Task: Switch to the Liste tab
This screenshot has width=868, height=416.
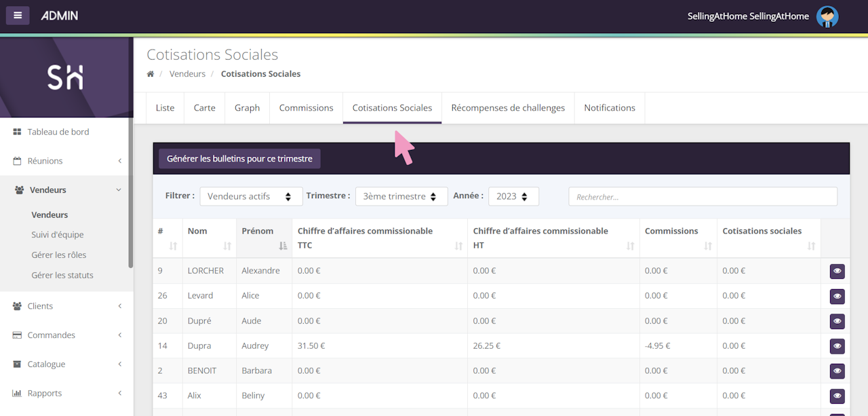Action: tap(165, 108)
